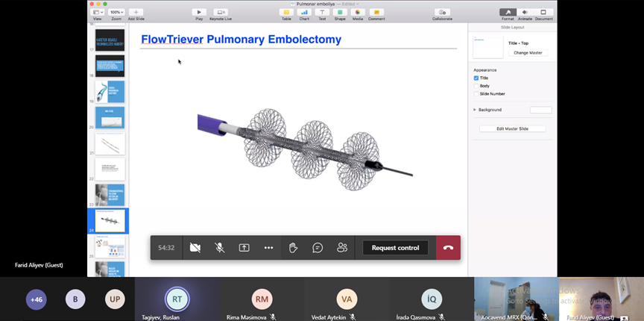Screen dimensions: 644x321
Task: Switch to the Animate inspector tab
Action: tap(525, 13)
